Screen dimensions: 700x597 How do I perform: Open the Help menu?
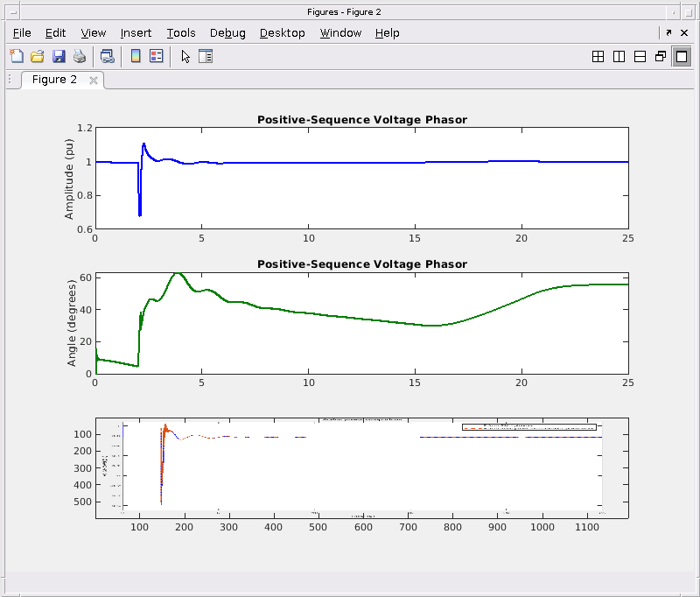click(387, 33)
